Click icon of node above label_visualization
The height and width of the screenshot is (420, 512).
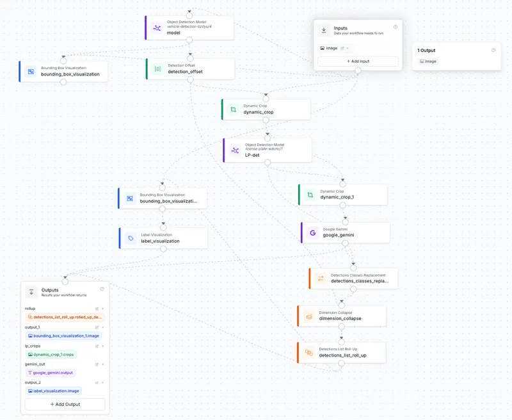[130, 198]
